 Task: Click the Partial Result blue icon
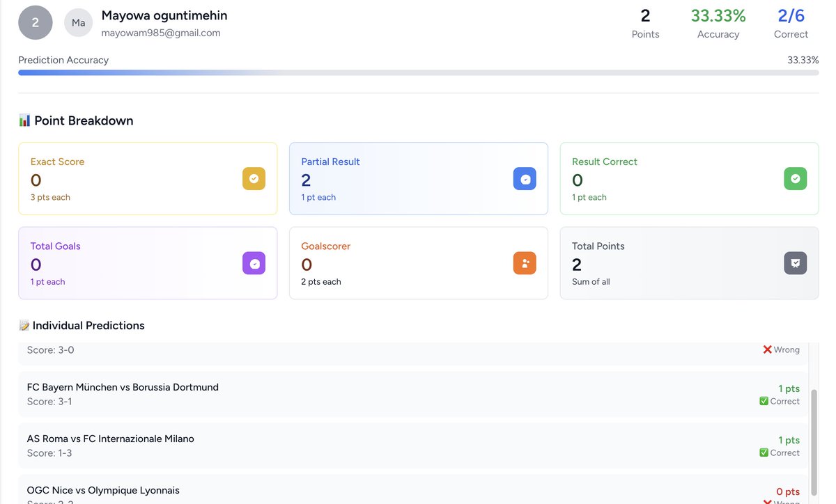tap(525, 179)
